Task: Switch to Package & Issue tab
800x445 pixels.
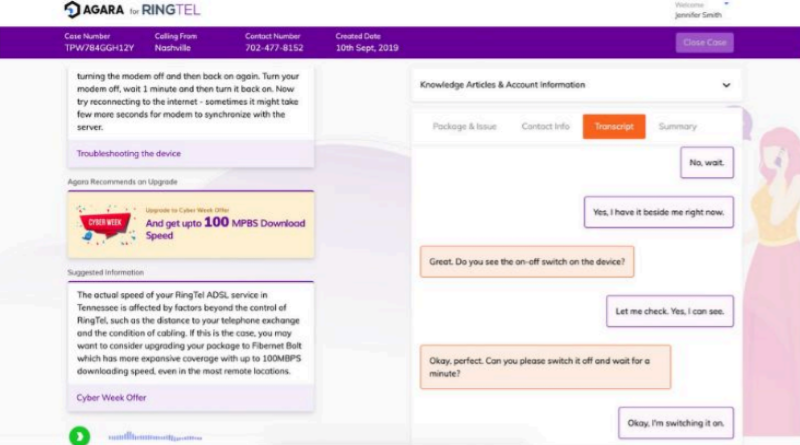Action: tap(464, 127)
